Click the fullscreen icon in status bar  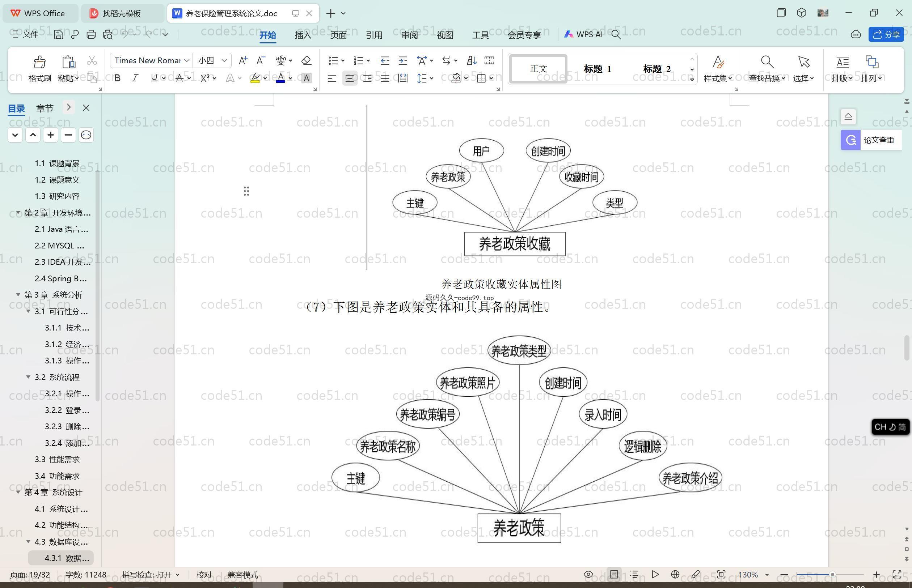[897, 574]
